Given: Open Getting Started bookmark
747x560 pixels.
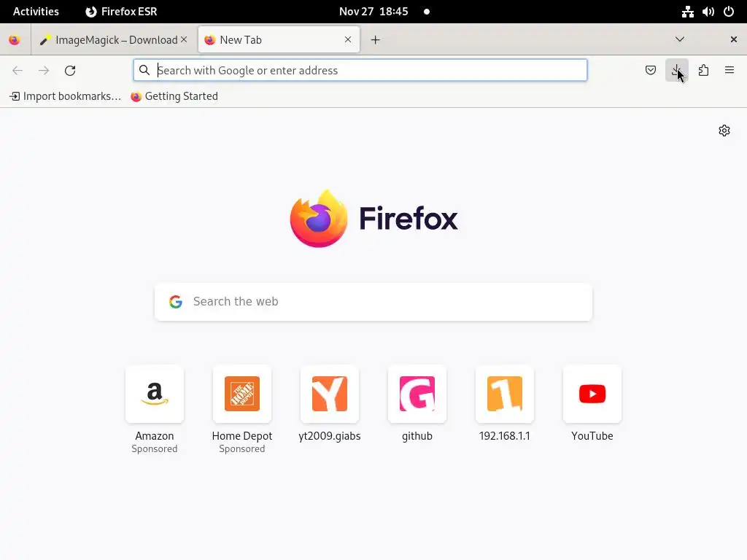Looking at the screenshot, I should click(x=174, y=96).
